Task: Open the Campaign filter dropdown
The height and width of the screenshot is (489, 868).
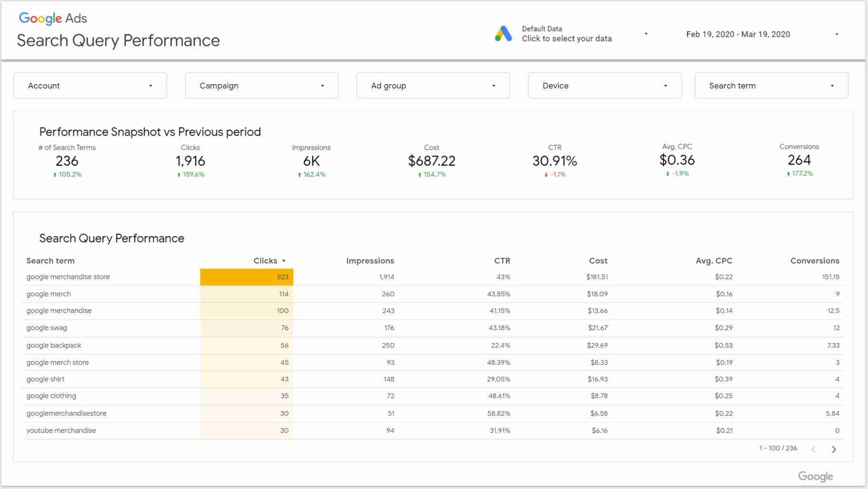Action: click(x=262, y=86)
